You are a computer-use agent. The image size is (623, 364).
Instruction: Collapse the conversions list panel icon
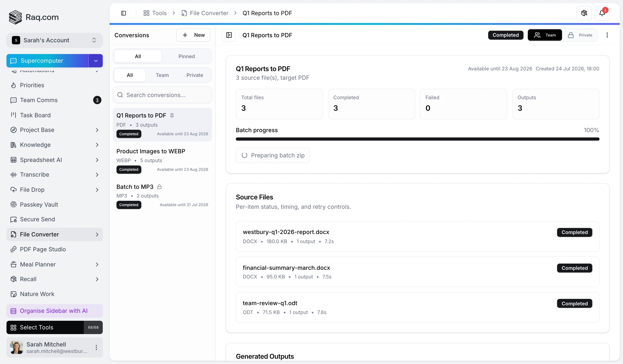[x=229, y=35]
